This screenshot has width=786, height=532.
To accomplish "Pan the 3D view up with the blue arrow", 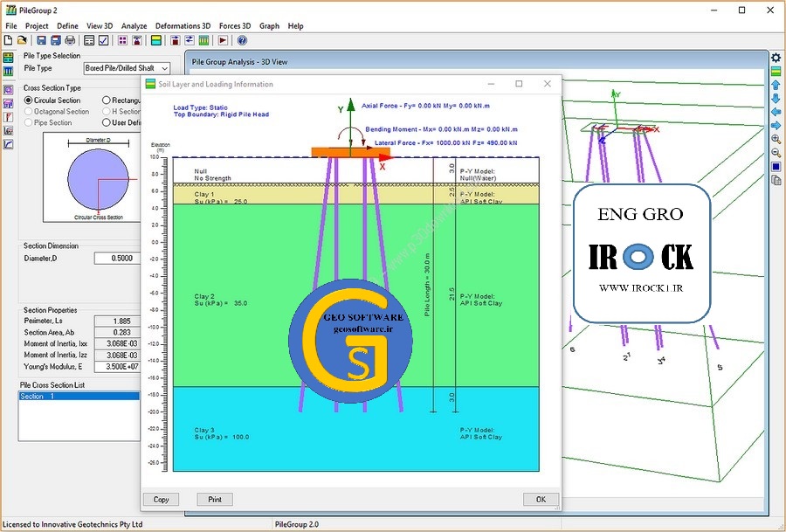I will click(776, 85).
